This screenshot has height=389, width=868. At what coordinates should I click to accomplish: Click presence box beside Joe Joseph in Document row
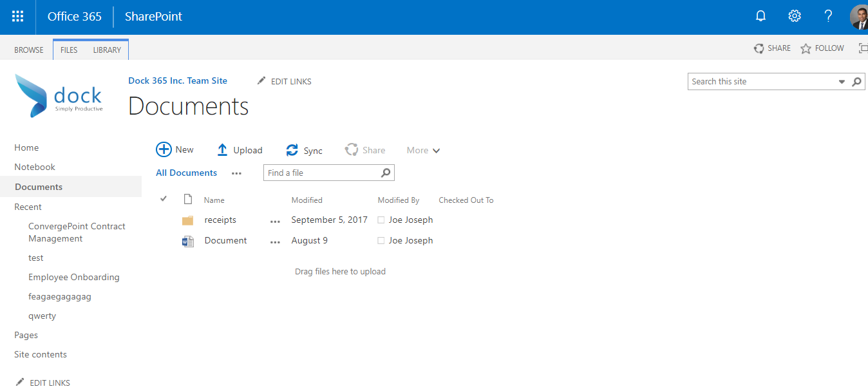click(381, 241)
